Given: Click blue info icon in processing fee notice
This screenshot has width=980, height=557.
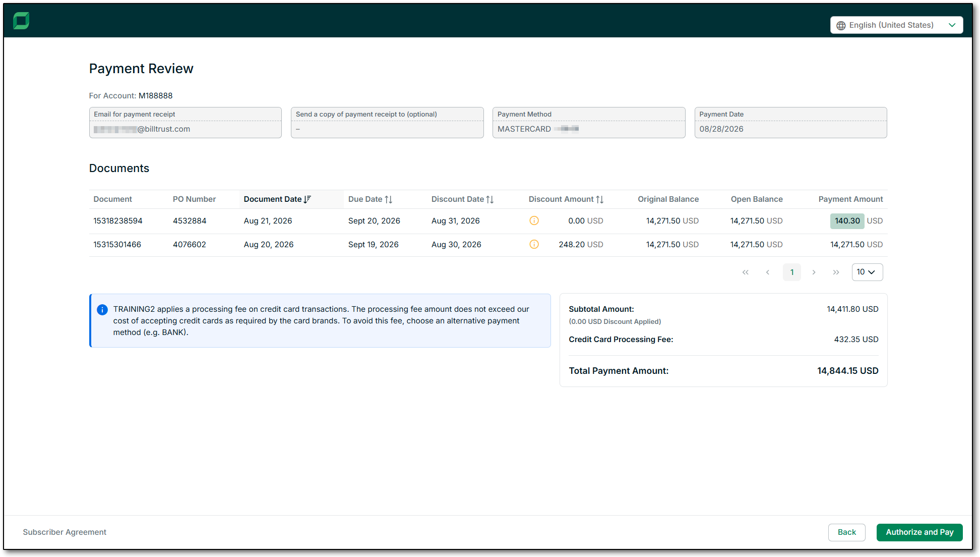Looking at the screenshot, I should (x=102, y=309).
